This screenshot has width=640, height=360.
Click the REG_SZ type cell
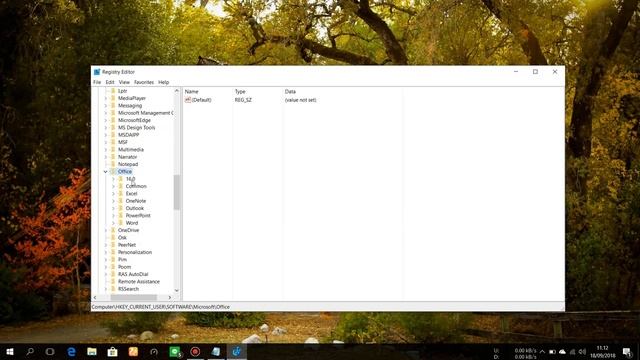point(243,100)
